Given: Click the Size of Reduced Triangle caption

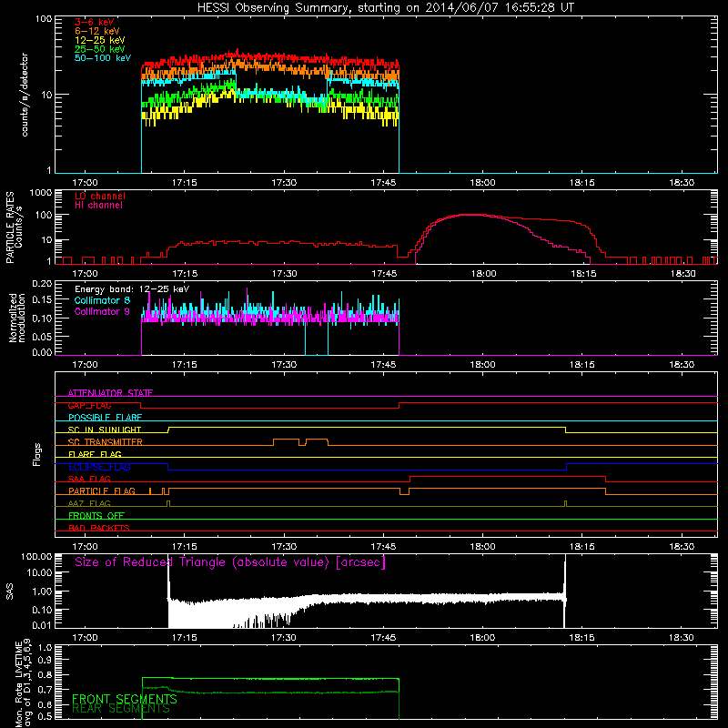Looking at the screenshot, I should click(230, 562).
